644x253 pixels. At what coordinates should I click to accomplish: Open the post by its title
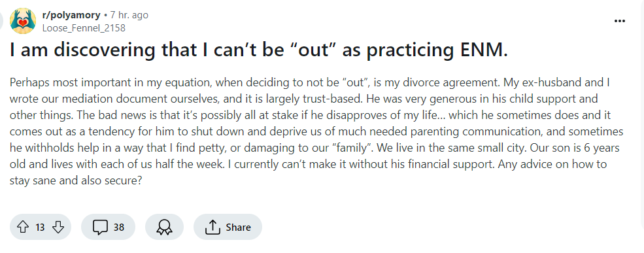(x=259, y=50)
